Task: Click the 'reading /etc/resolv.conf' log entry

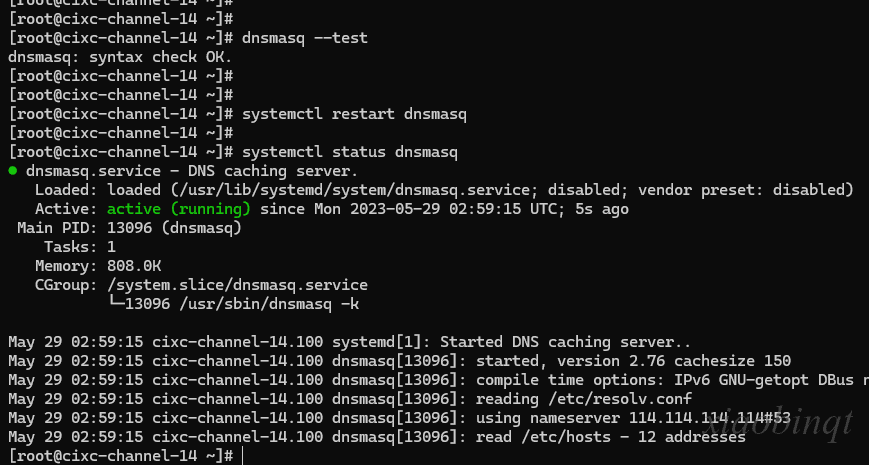Action: point(584,399)
